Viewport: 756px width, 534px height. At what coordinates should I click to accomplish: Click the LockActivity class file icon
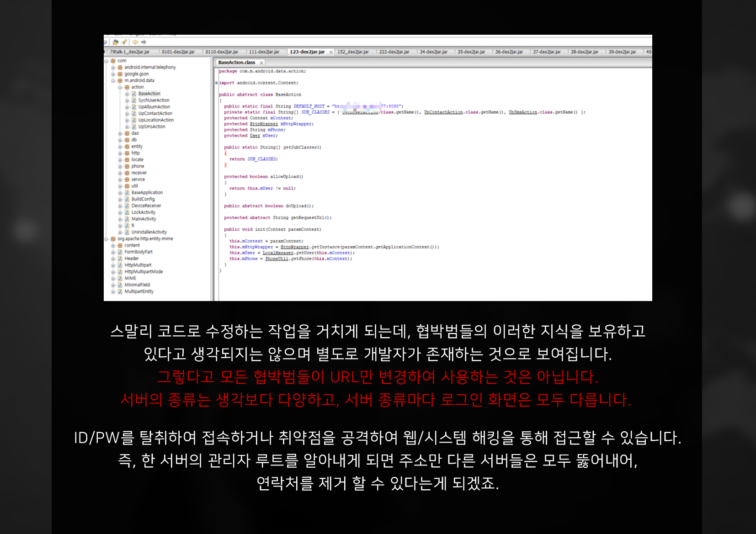[x=127, y=212]
